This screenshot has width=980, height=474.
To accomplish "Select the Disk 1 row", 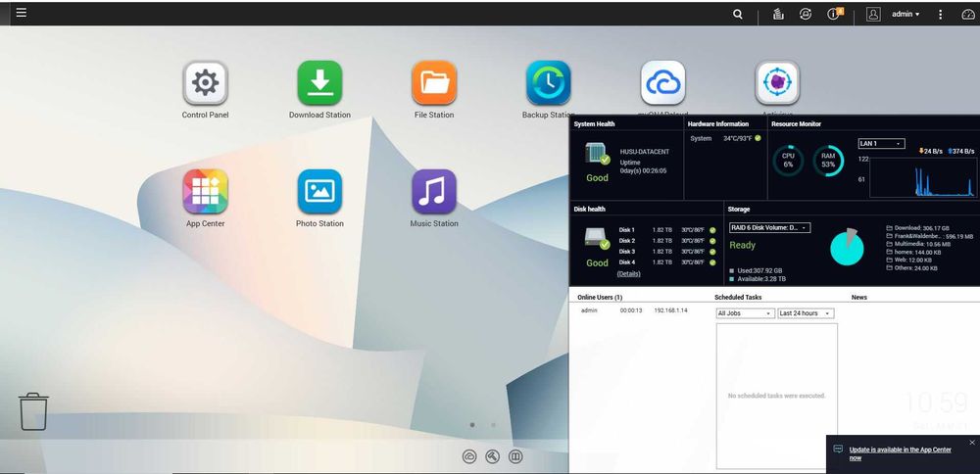I will (x=667, y=230).
